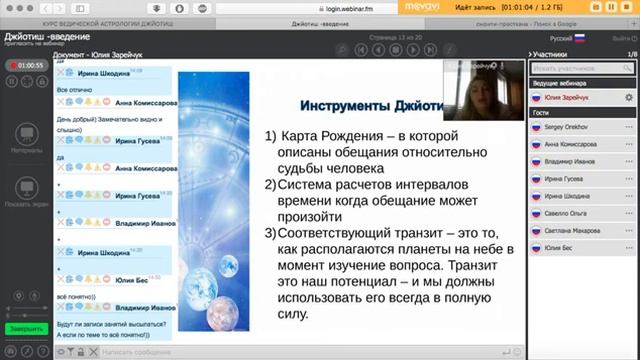Click browser downloads arrow icon
The height and width of the screenshot is (360, 640).
point(156,8)
